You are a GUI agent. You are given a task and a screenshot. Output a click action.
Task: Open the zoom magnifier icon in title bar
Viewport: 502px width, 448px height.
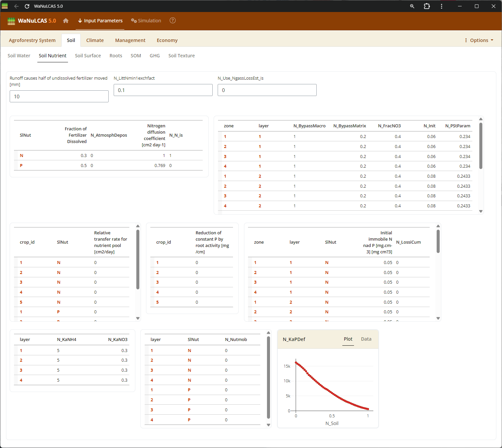point(412,6)
